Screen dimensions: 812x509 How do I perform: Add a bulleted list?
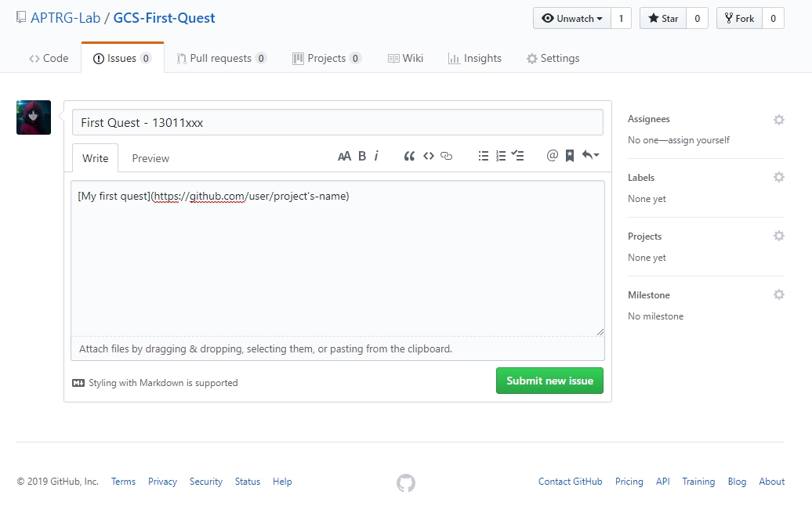pyautogui.click(x=483, y=156)
